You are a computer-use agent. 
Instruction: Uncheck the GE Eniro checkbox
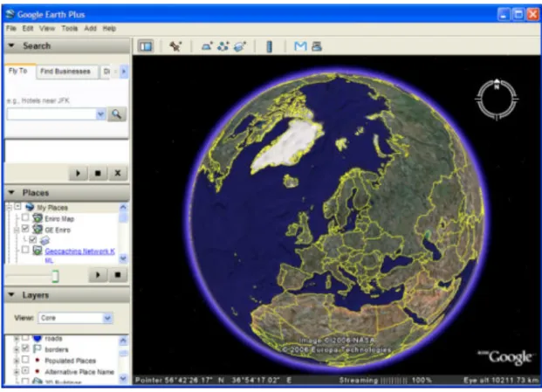tap(25, 229)
